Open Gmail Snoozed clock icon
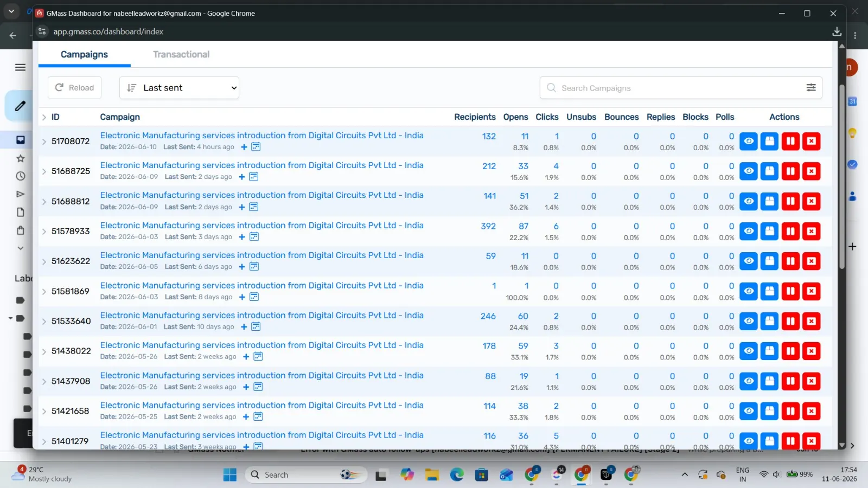The height and width of the screenshot is (488, 868). click(x=21, y=176)
